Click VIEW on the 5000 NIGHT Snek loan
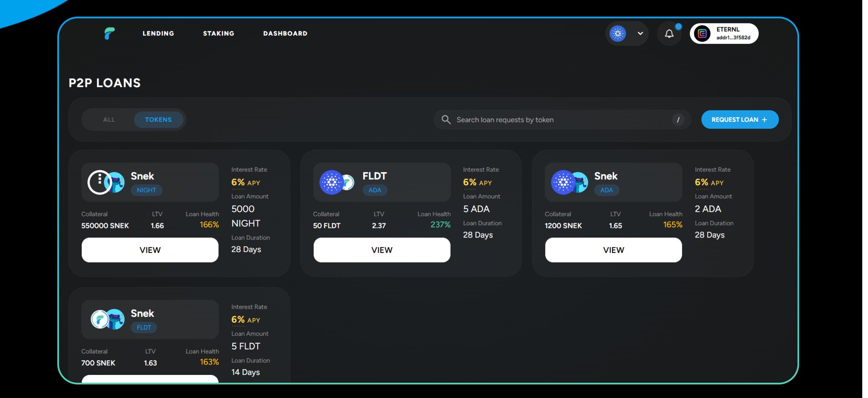This screenshot has width=868, height=398. (150, 250)
